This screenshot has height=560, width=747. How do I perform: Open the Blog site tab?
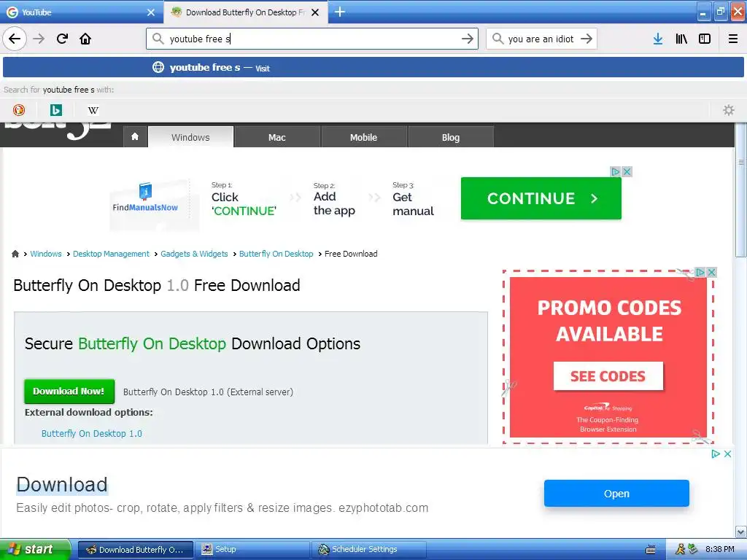451,137
